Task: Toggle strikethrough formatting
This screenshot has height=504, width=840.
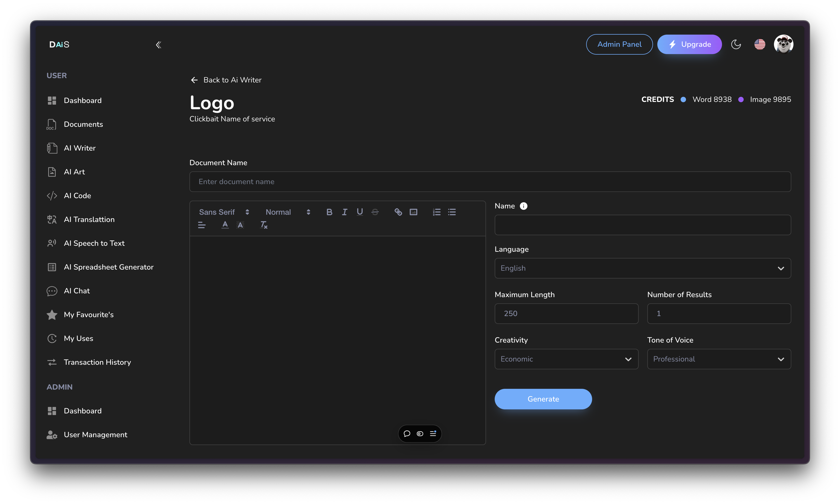Action: point(375,212)
